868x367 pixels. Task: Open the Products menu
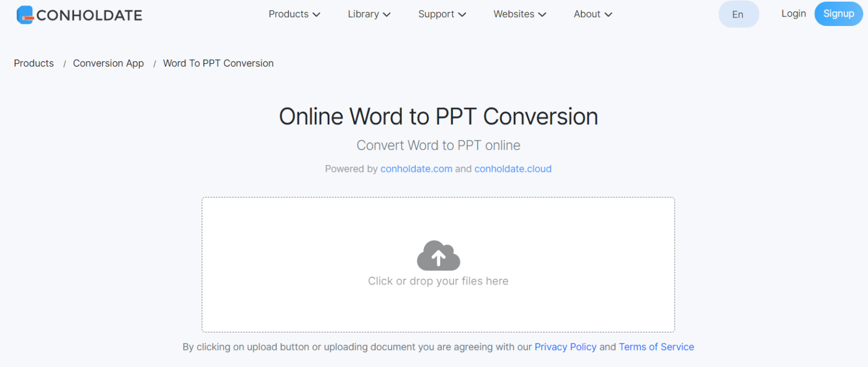(294, 14)
